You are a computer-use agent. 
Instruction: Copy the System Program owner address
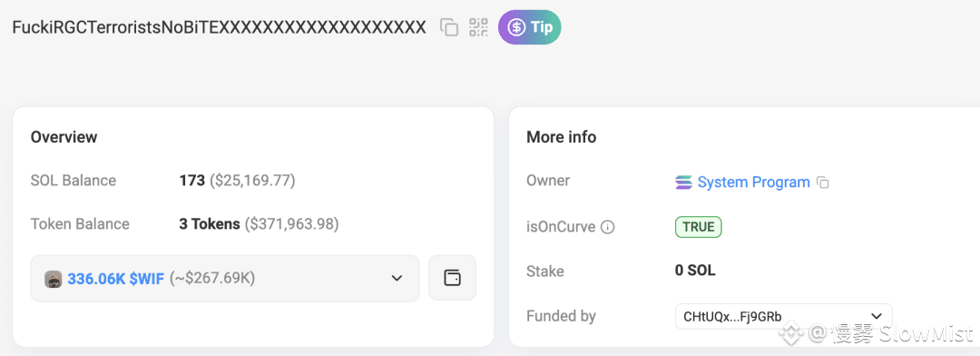(823, 183)
